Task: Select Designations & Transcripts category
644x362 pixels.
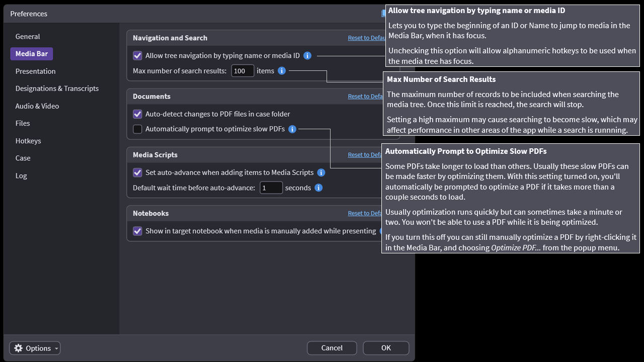Action: (x=57, y=88)
